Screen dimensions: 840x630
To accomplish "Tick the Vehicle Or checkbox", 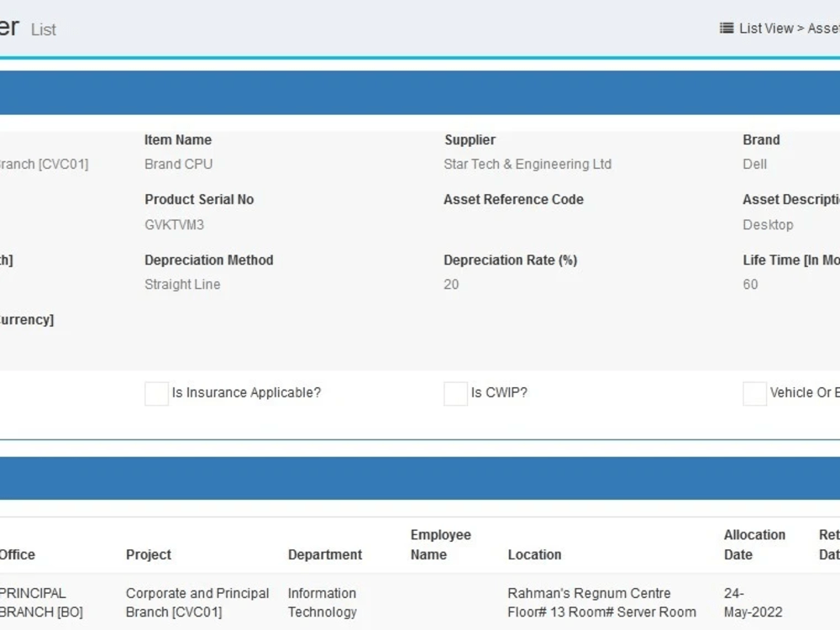I will click(754, 394).
